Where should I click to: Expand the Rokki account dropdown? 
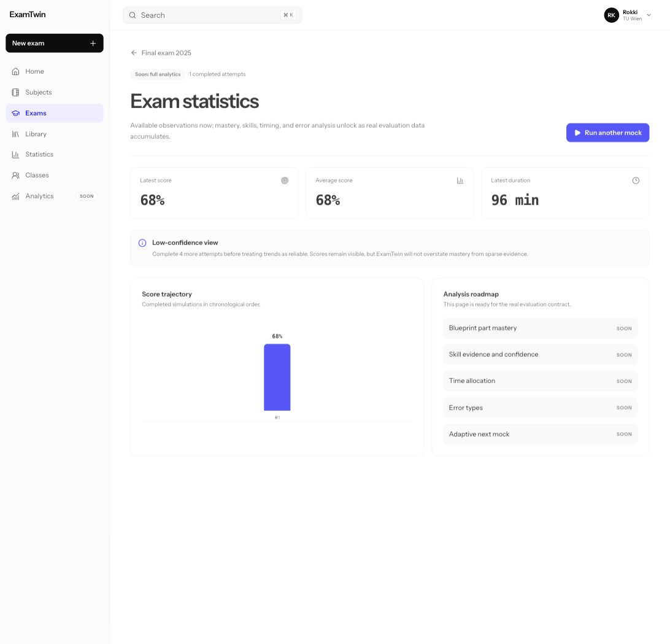click(x=649, y=15)
